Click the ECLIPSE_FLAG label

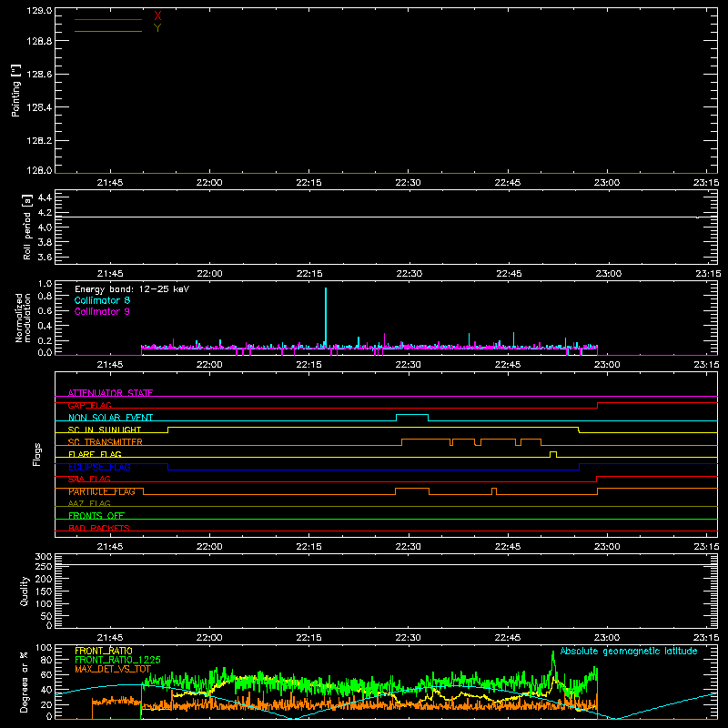click(99, 467)
